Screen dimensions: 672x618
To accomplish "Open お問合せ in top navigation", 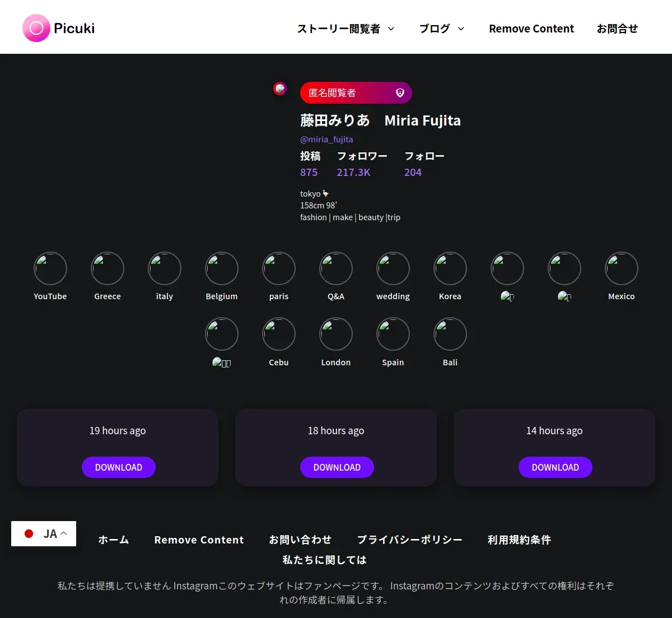I will tap(617, 29).
